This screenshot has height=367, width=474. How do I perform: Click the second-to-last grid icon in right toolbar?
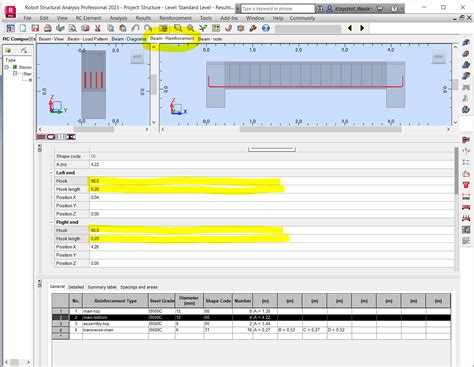tap(466, 230)
